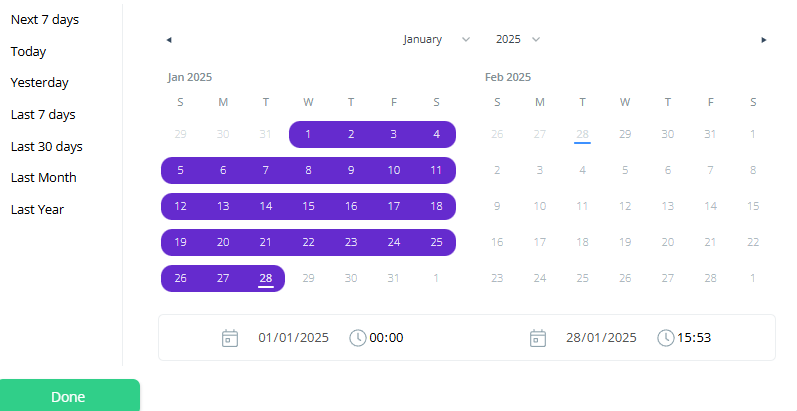Screen dimensions: 797x411
Task: Go to previous month arrow
Action: coord(169,40)
